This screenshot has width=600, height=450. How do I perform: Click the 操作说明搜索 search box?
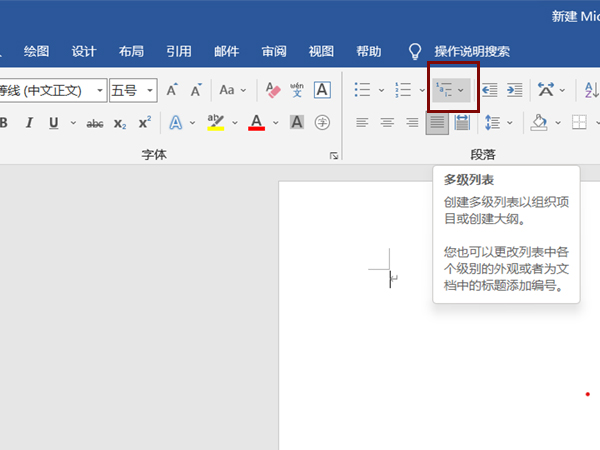click(x=471, y=51)
